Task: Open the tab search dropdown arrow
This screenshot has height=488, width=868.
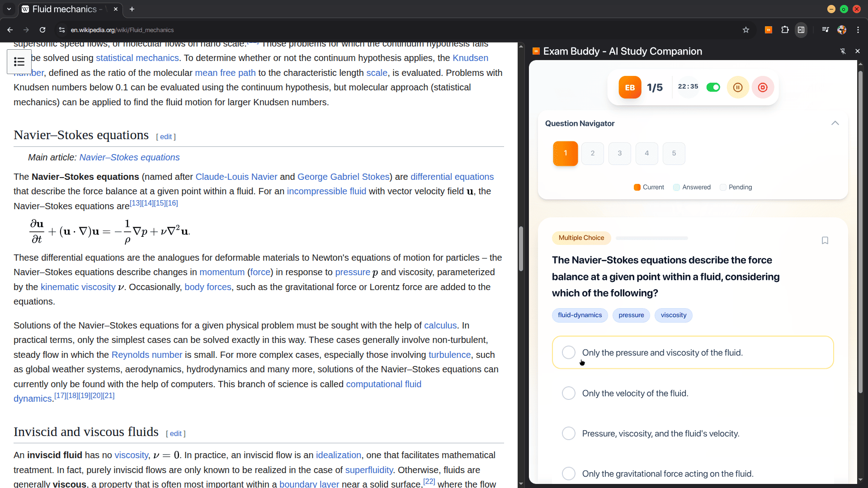Action: click(9, 9)
